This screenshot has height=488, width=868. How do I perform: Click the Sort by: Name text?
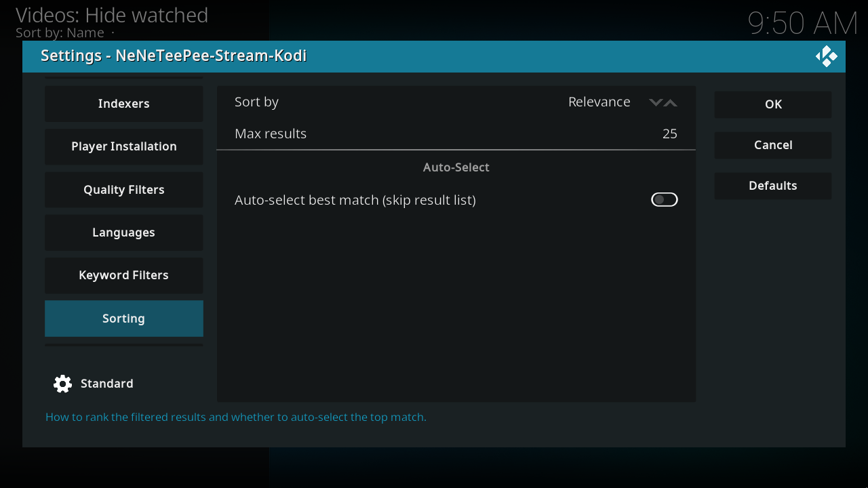60,33
